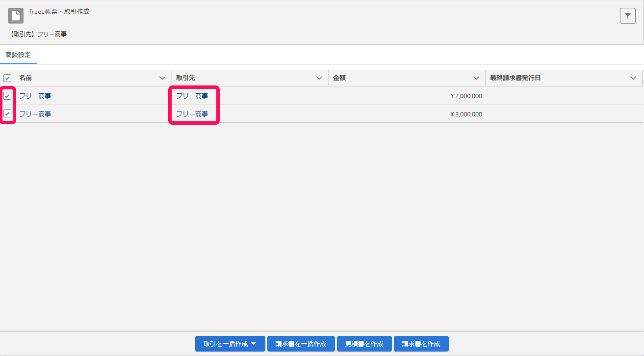Screen dimensions: 644x356
Task: Click the 見積書を作成 button
Action: (364, 344)
